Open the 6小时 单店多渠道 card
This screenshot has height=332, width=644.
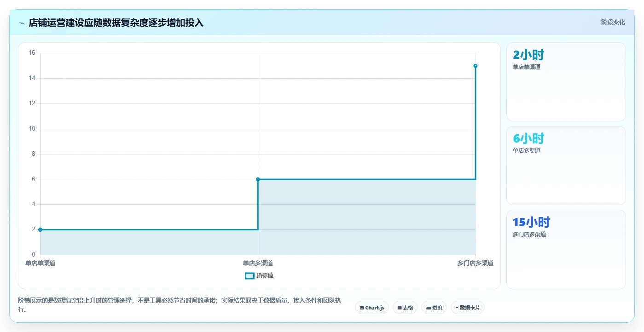(566, 166)
